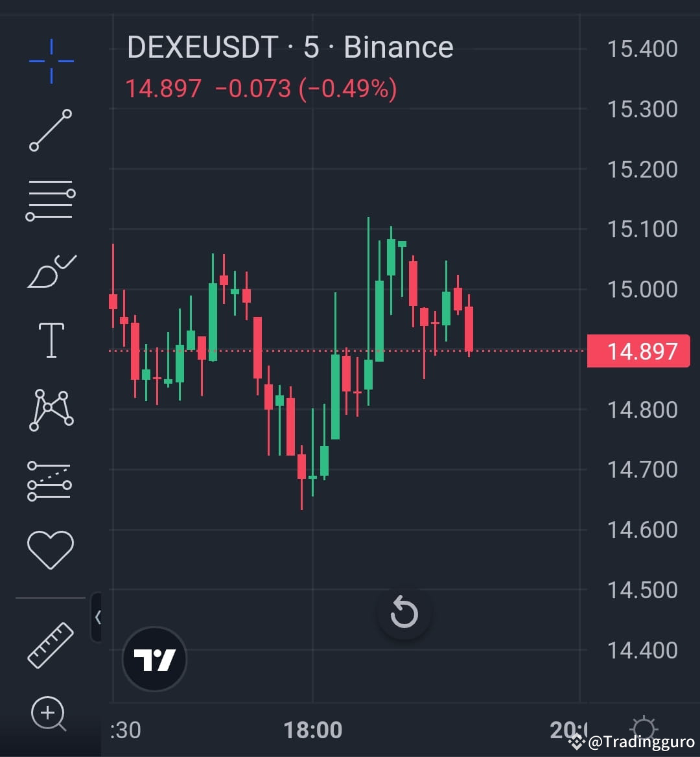Click the TradingView logo watermark
The width and height of the screenshot is (700, 757).
154,658
